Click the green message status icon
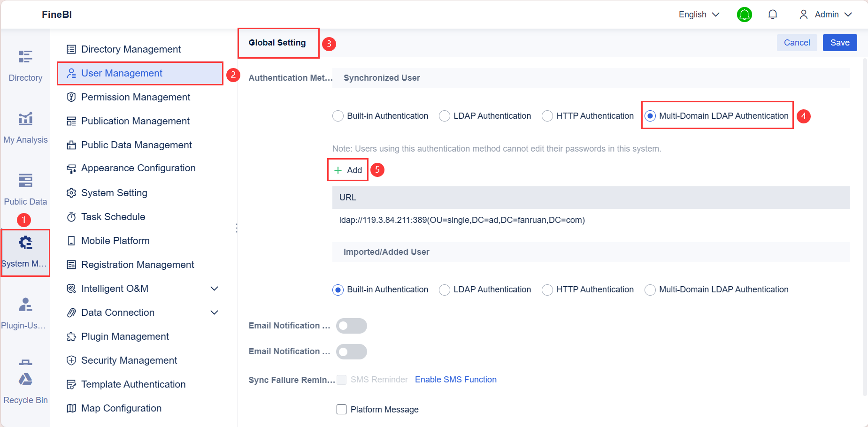The width and height of the screenshot is (868, 427). click(x=744, y=15)
